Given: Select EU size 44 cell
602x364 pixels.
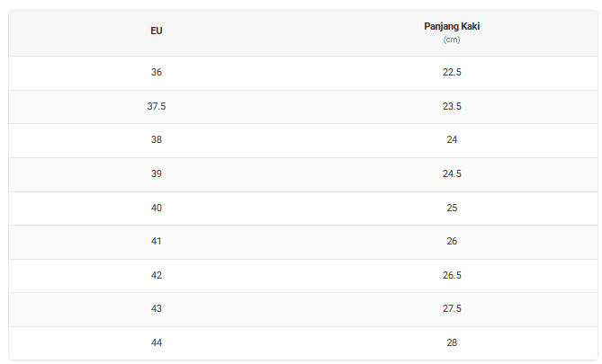Looking at the screenshot, I should click(157, 342).
